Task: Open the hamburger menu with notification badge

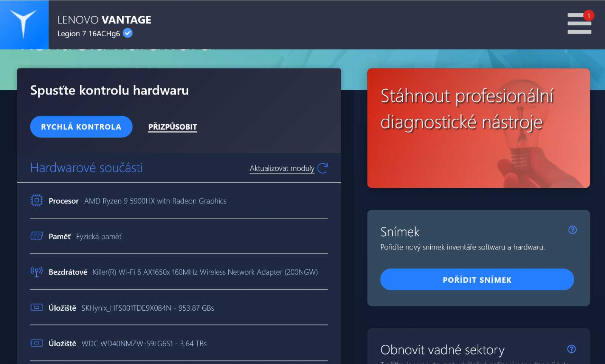Action: click(579, 23)
